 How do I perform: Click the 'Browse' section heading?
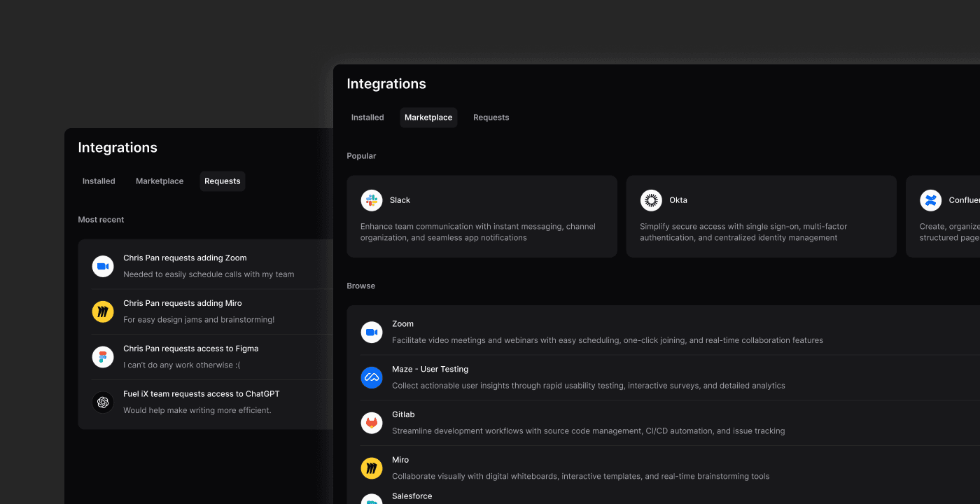pyautogui.click(x=360, y=286)
